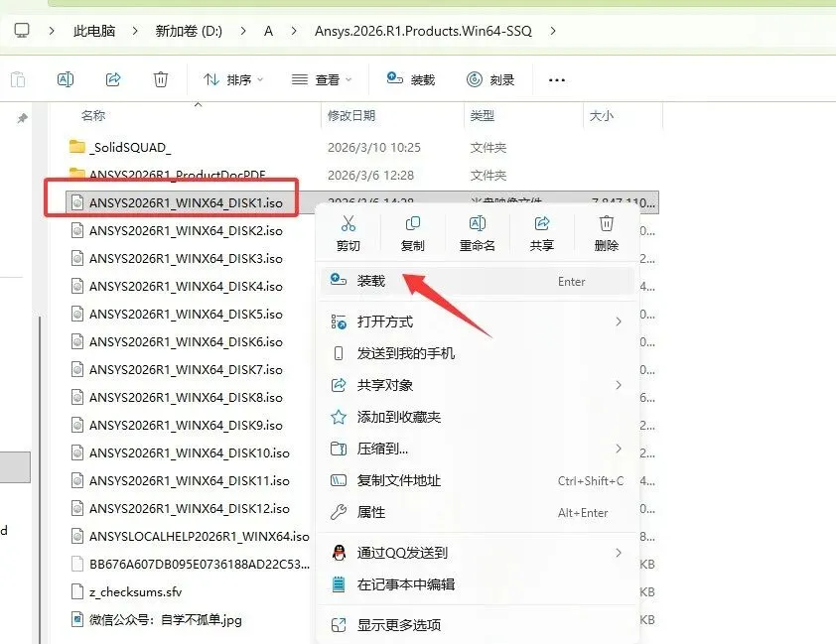Click disc icon of DISK10.iso file
The width and height of the screenshot is (836, 644).
[x=77, y=452]
